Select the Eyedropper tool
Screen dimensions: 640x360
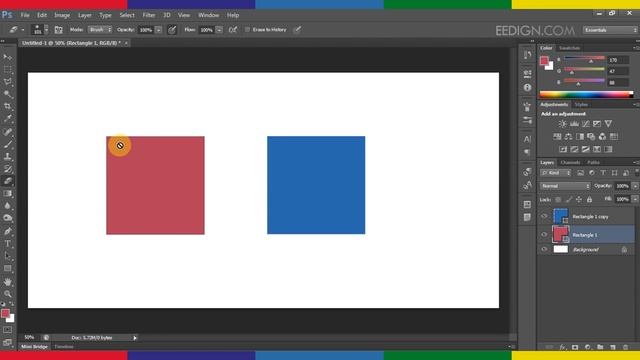8,119
